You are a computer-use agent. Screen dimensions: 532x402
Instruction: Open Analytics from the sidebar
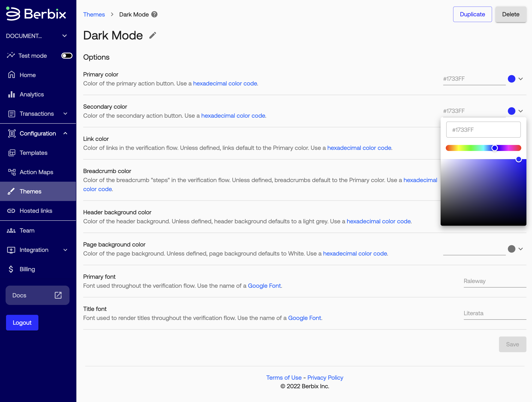tap(32, 94)
